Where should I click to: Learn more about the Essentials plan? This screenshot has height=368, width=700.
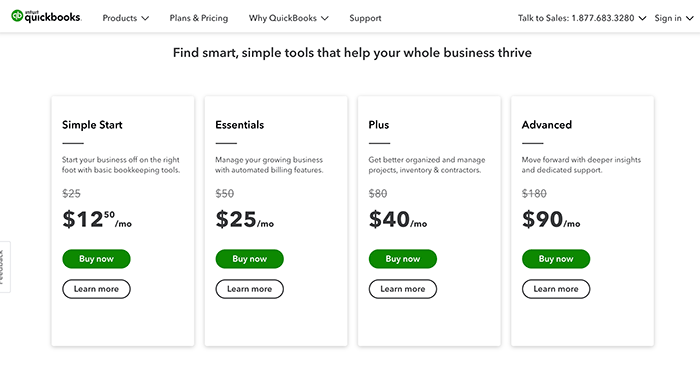250,289
